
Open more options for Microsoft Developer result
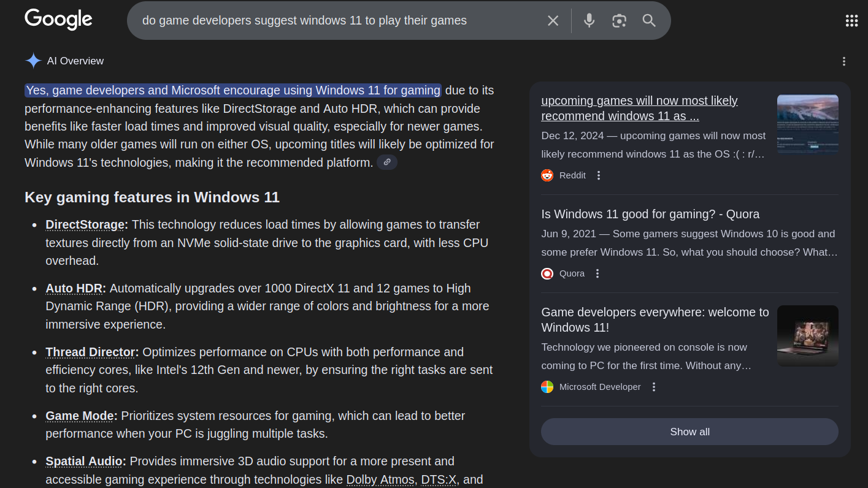pyautogui.click(x=654, y=387)
